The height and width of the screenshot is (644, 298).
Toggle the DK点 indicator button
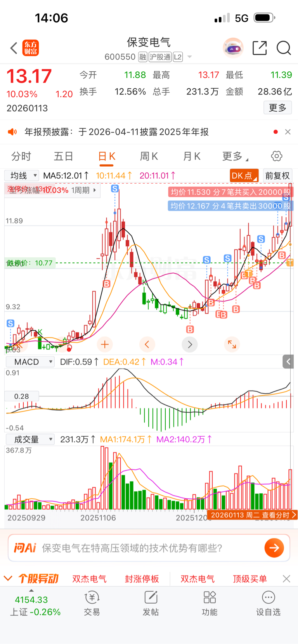coord(244,176)
